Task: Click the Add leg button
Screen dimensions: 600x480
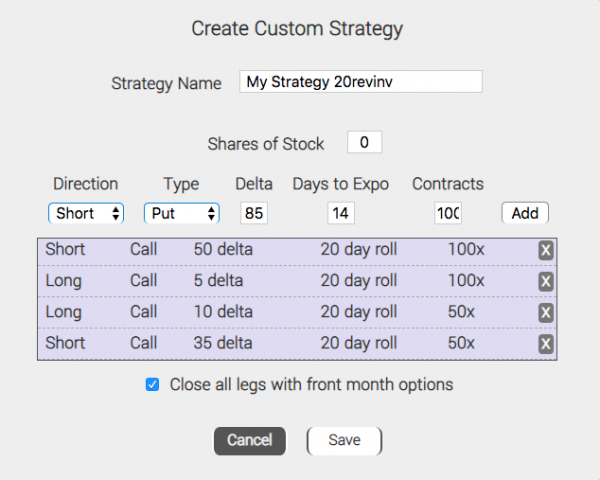Action: [x=524, y=213]
